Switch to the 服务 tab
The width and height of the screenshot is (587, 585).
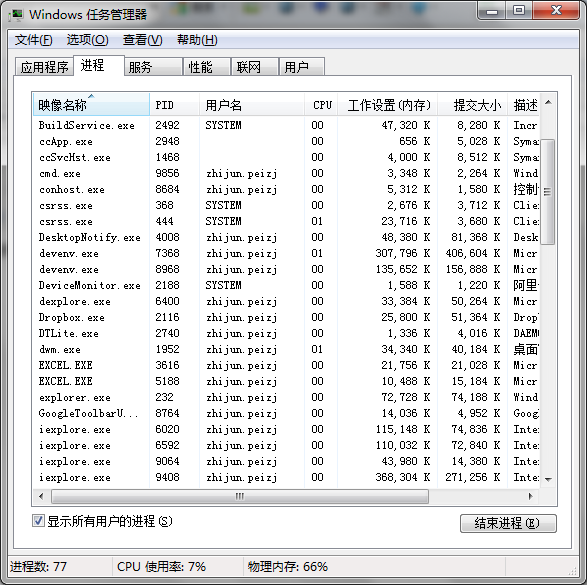153,67
